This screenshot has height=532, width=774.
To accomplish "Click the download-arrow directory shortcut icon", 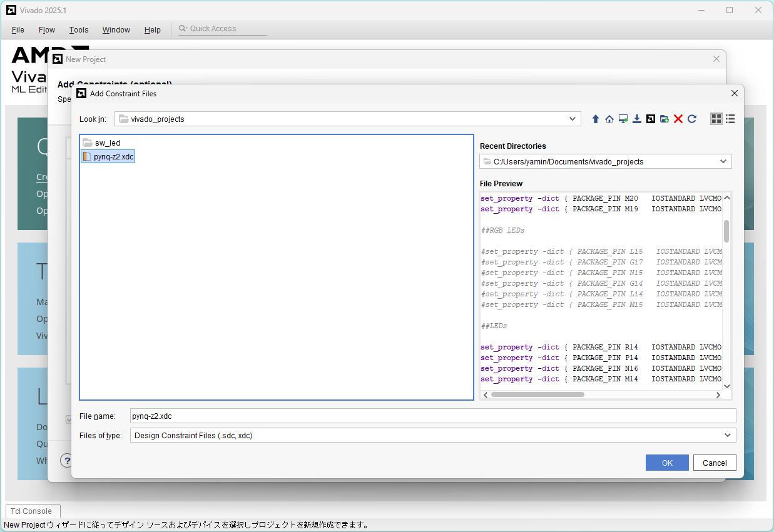I will pos(637,119).
